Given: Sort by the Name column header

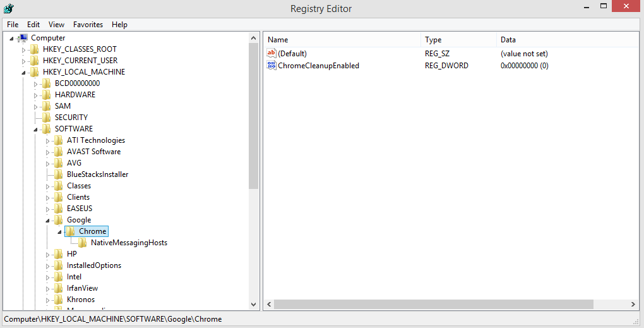Looking at the screenshot, I should click(342, 40).
